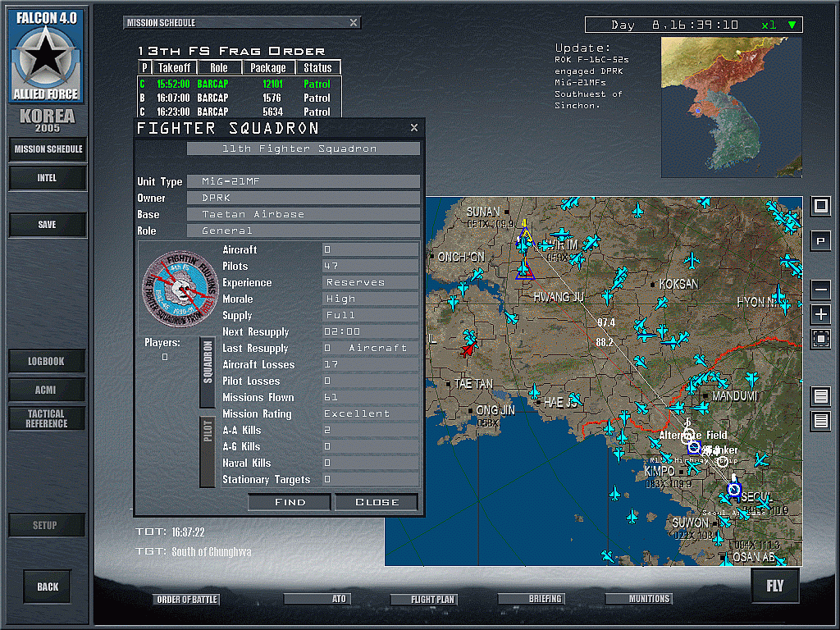Click the Back button
The width and height of the screenshot is (840, 630).
[47, 587]
